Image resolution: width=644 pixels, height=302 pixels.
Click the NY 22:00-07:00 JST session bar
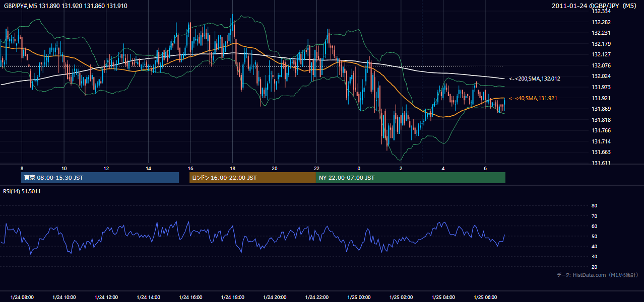pyautogui.click(x=411, y=178)
